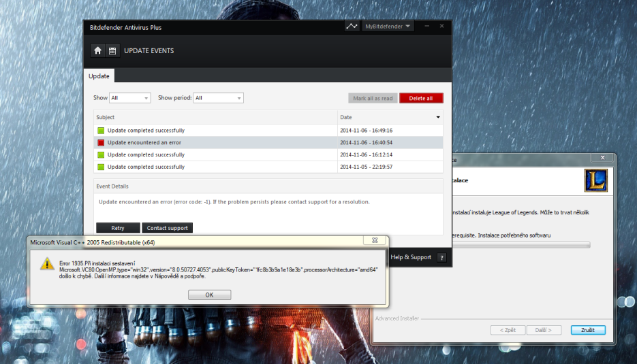637x364 pixels.
Task: Click green status icon of 16:12:14 event
Action: [101, 154]
